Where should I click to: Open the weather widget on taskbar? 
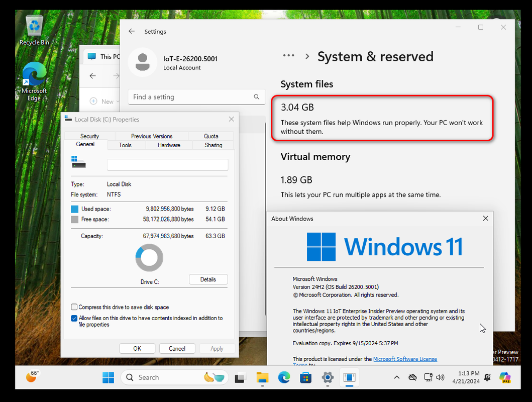click(x=33, y=376)
